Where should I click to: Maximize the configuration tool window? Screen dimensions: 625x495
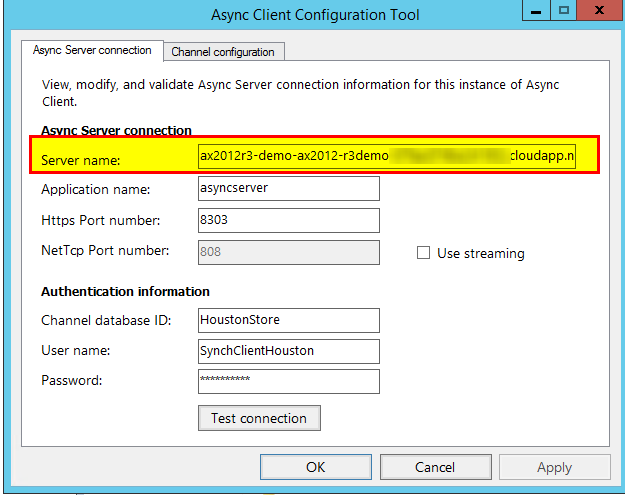click(x=565, y=11)
